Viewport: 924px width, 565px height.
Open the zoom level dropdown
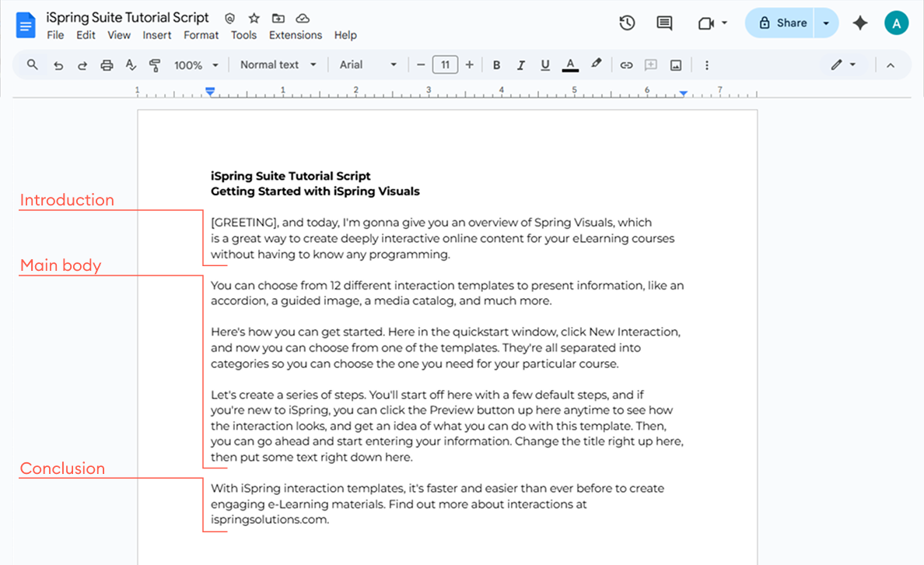click(x=195, y=65)
